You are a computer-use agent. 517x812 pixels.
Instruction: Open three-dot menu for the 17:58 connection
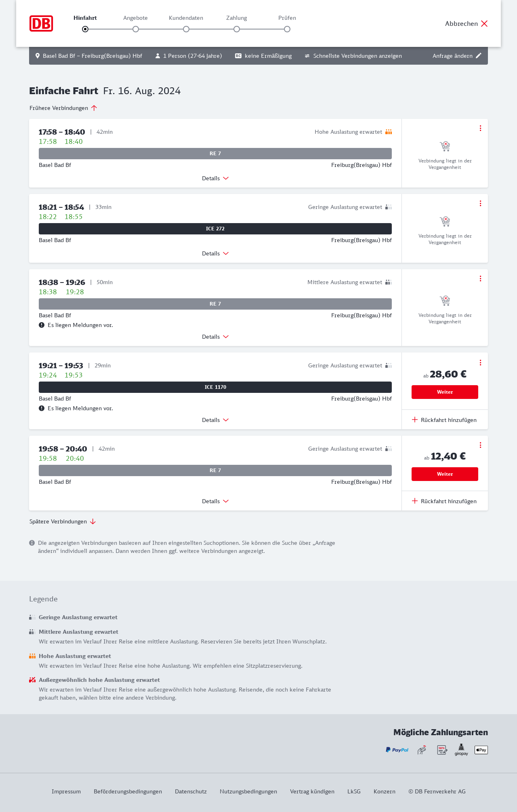[480, 128]
